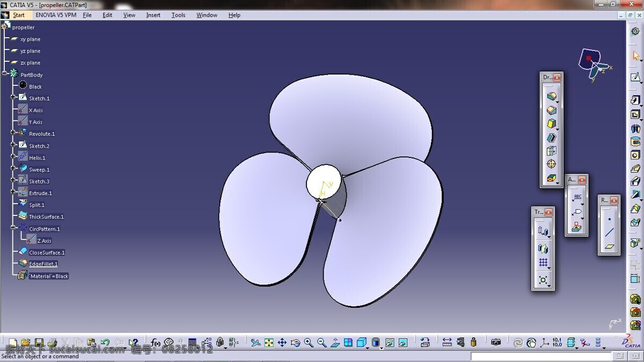Click the Undo arrow icon

105,343
